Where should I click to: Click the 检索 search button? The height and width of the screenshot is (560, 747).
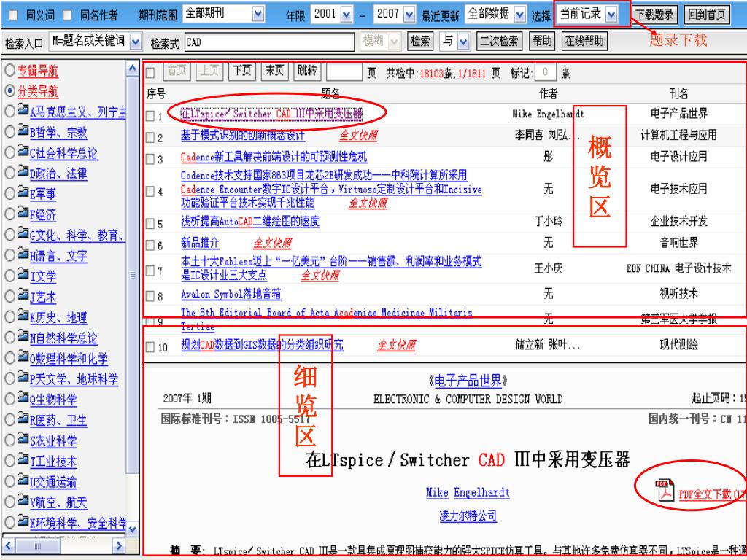pyautogui.click(x=420, y=42)
